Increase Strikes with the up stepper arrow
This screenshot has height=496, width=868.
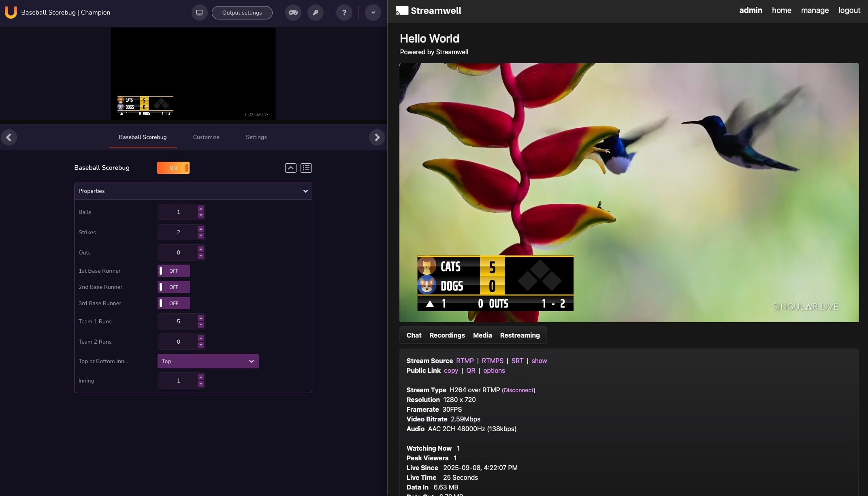pyautogui.click(x=201, y=229)
